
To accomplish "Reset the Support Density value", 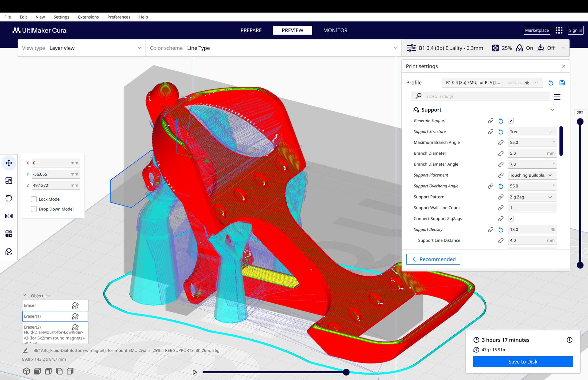I will click(501, 230).
